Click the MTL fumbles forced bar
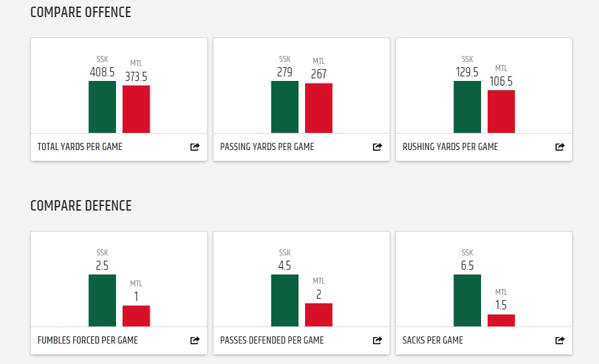The image size is (599, 364). (x=136, y=316)
